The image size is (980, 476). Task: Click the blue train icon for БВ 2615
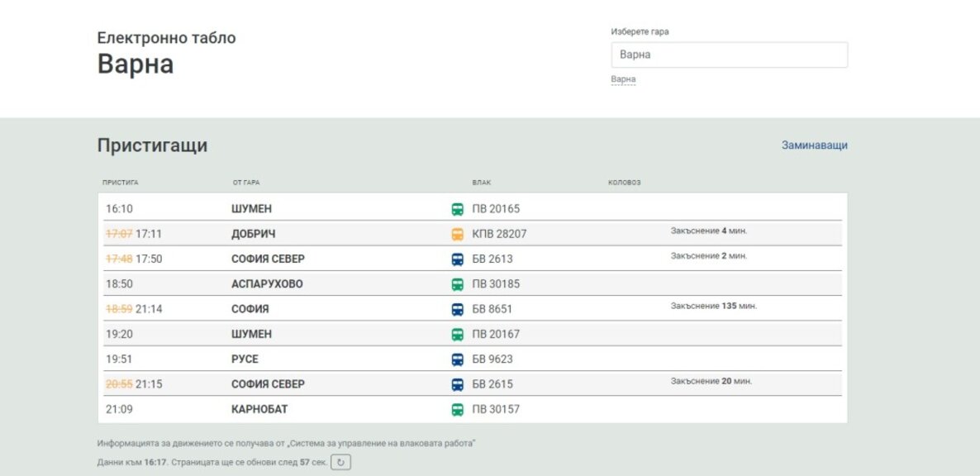[x=458, y=384]
